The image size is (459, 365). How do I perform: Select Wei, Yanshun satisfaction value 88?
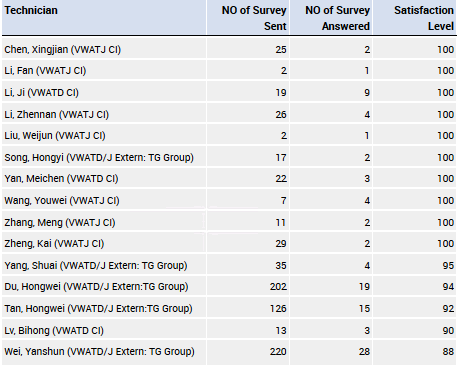point(448,352)
